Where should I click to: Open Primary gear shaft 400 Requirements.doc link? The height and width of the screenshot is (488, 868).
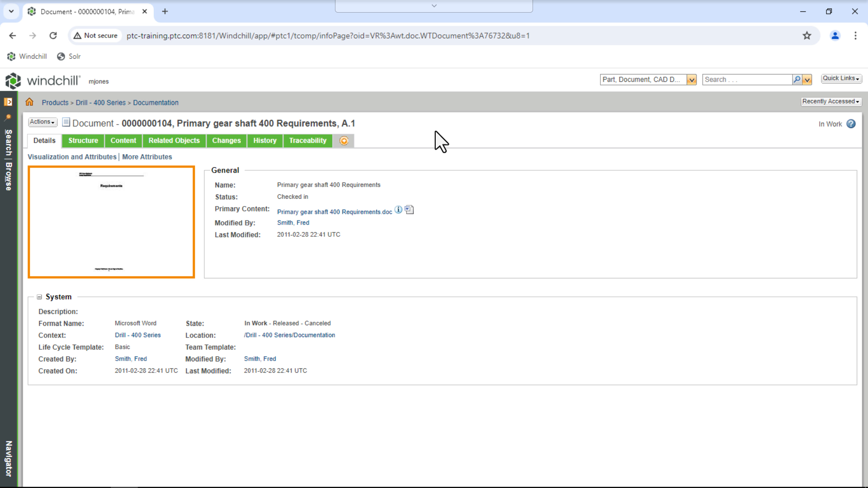(x=335, y=212)
